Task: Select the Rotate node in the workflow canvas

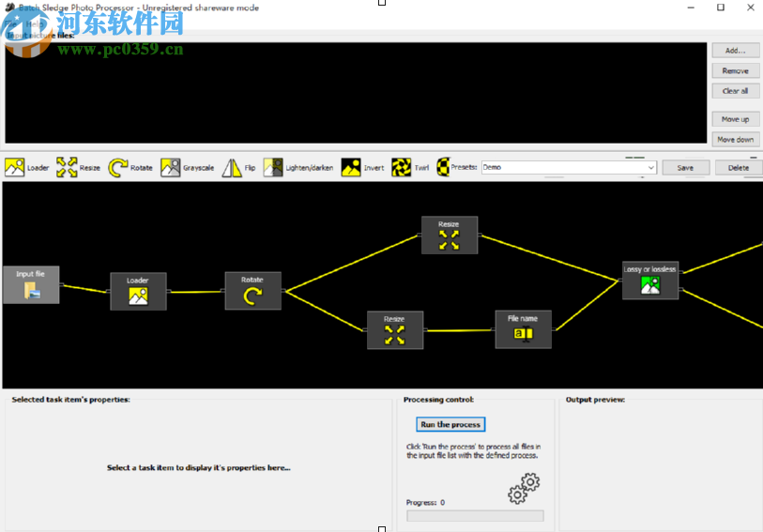Action: [253, 291]
